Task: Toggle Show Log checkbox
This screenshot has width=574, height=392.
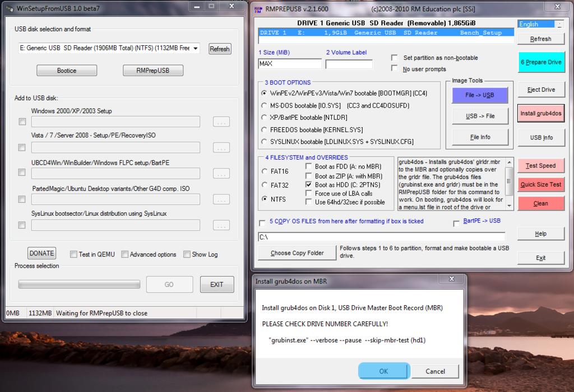Action: click(187, 254)
